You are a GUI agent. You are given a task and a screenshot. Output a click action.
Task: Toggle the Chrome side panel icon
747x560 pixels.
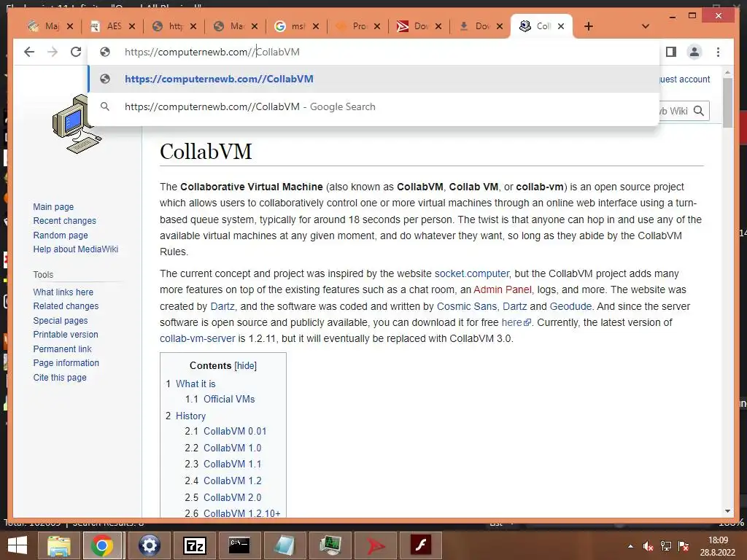click(671, 52)
